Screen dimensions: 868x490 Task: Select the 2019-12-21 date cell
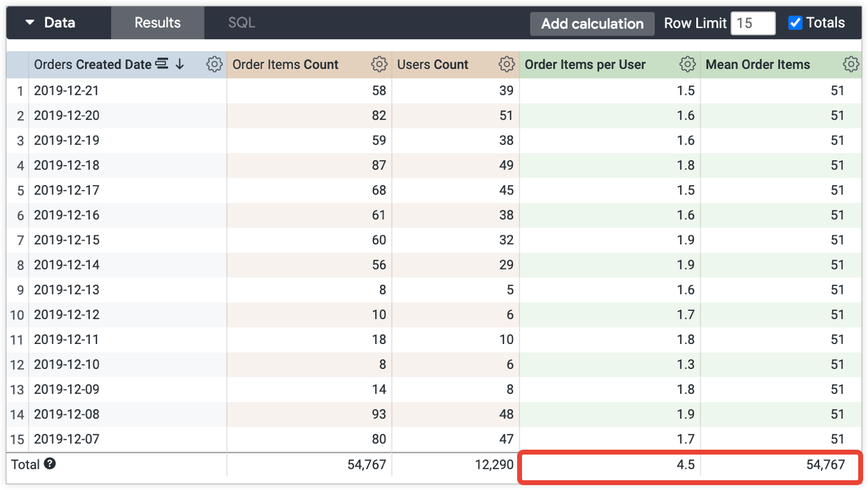click(67, 90)
